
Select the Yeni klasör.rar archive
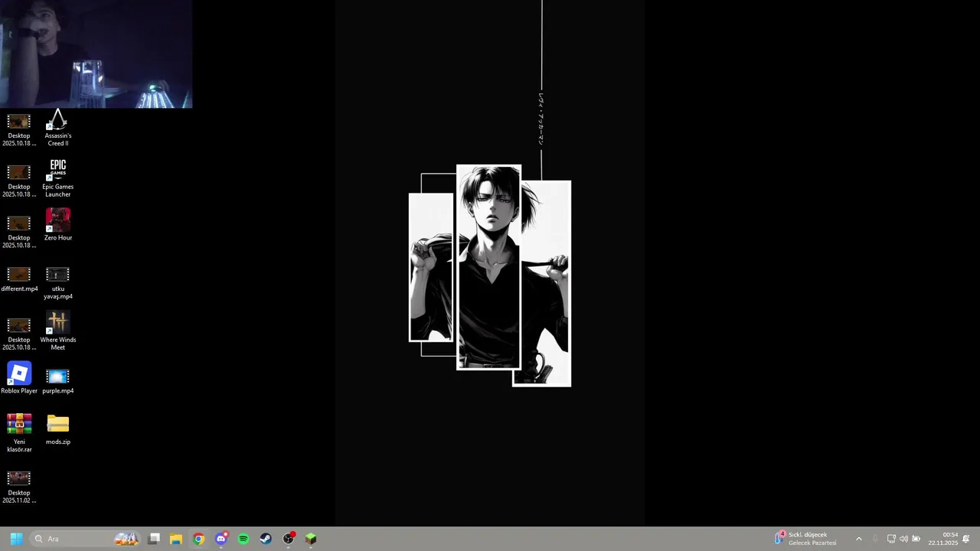point(19,432)
